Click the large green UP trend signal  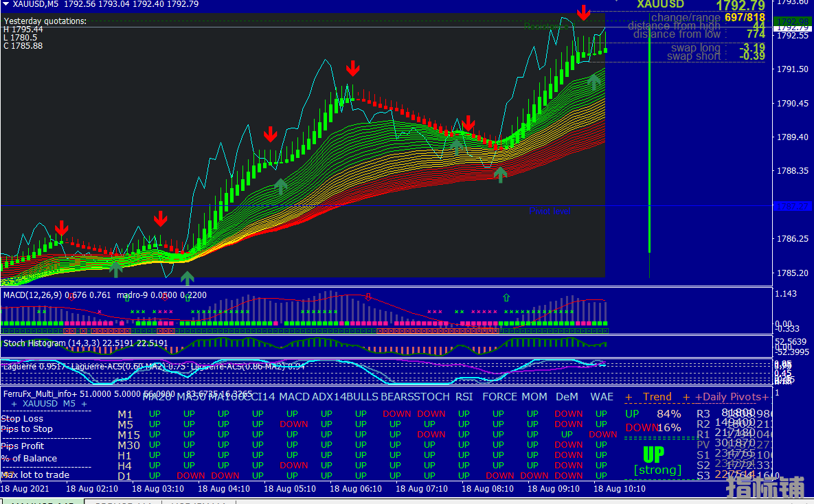click(653, 455)
